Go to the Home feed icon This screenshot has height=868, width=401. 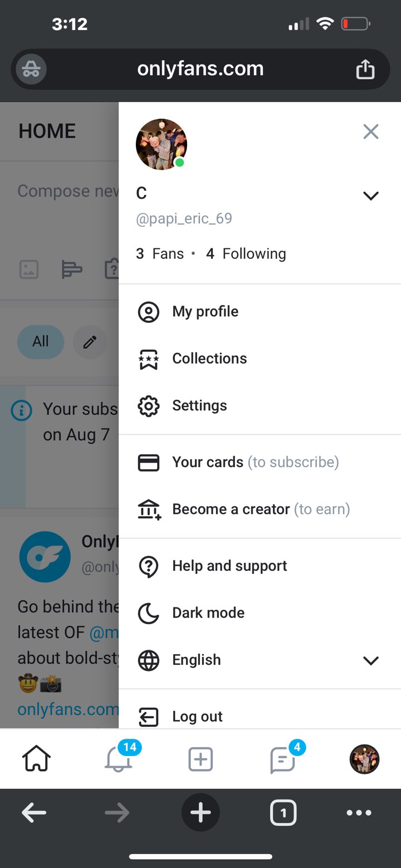(x=36, y=759)
